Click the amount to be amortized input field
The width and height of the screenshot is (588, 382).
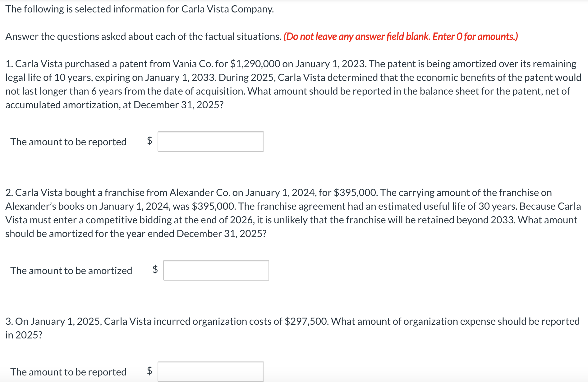[216, 270]
